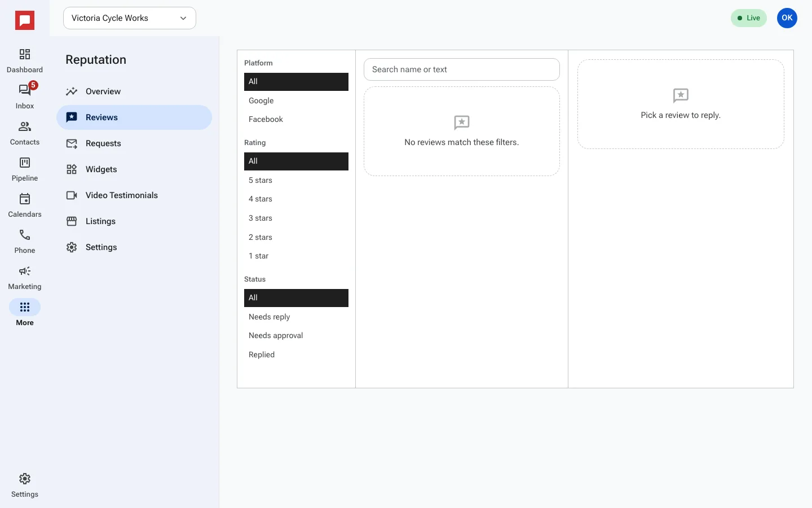Show Replied reviews
Viewport: 812px width, 508px height.
coord(296,355)
